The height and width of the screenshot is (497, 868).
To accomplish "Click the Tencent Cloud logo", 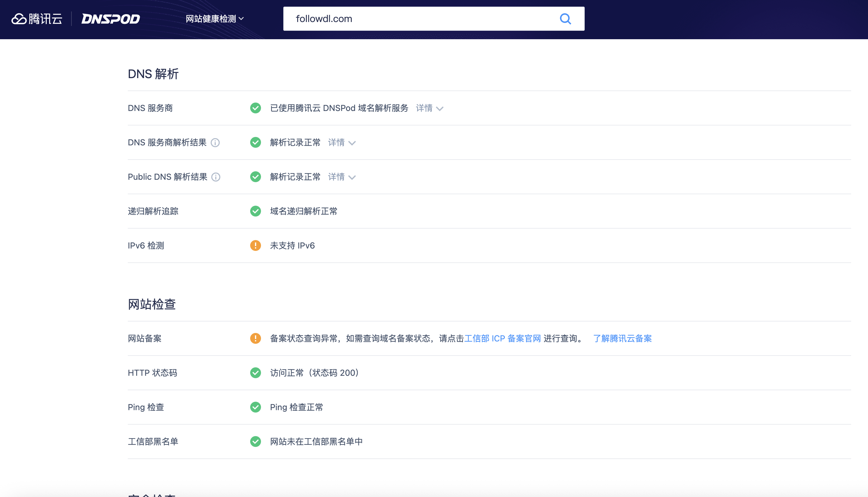I will tap(37, 19).
